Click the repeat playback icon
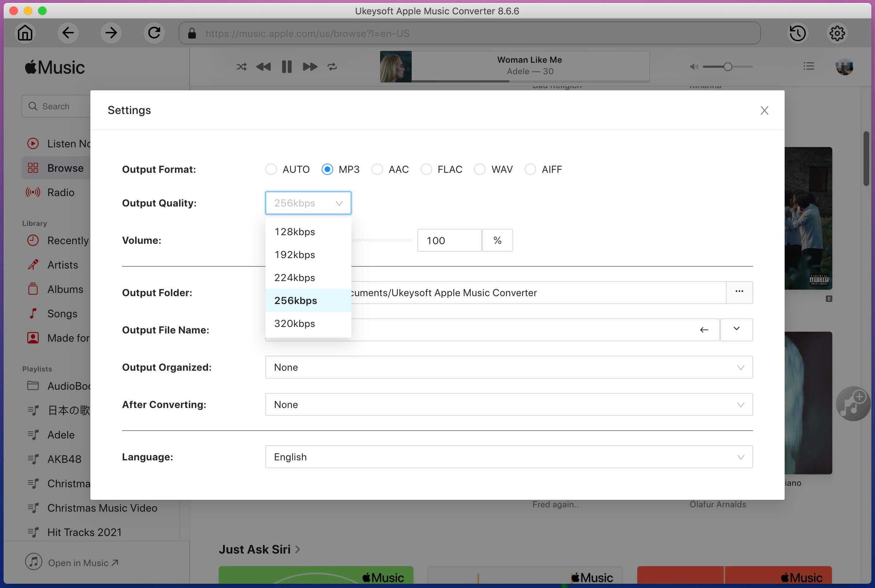Screen dimensions: 875x588 click(331, 66)
